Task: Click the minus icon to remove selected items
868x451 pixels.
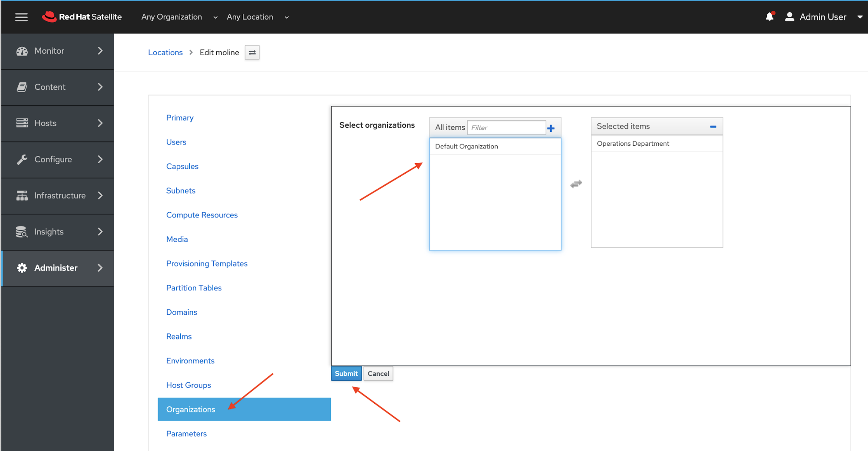Action: tap(713, 127)
